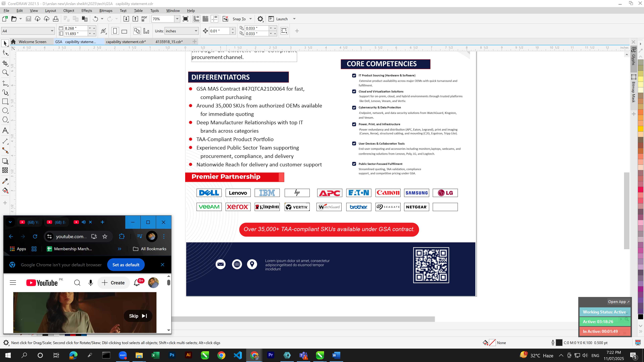
Task: Skip the YouTube ad
Action: (138, 316)
